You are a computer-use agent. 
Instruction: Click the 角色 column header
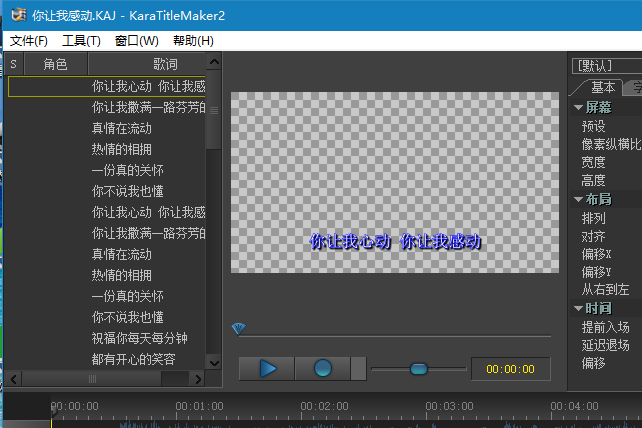pos(56,64)
